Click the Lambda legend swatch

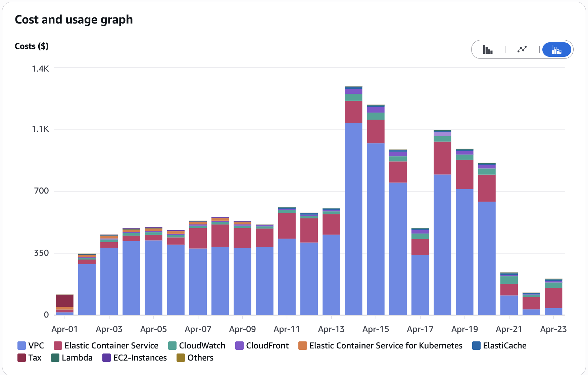pyautogui.click(x=55, y=358)
